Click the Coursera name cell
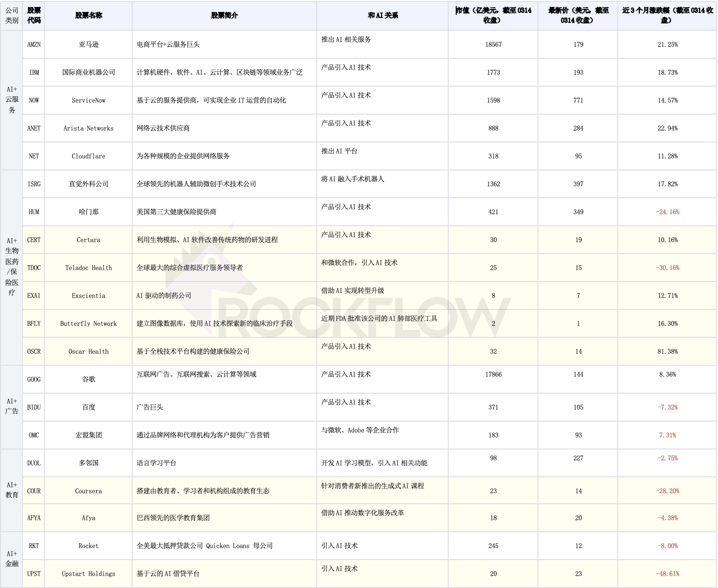The height and width of the screenshot is (588, 718). tap(88, 491)
